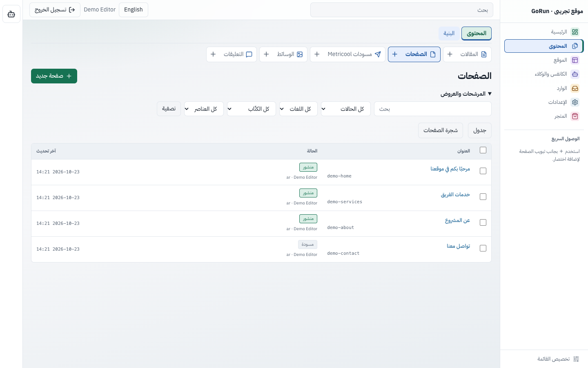
Task: Open الإعدادات gear icon in sidebar
Action: coord(575,102)
